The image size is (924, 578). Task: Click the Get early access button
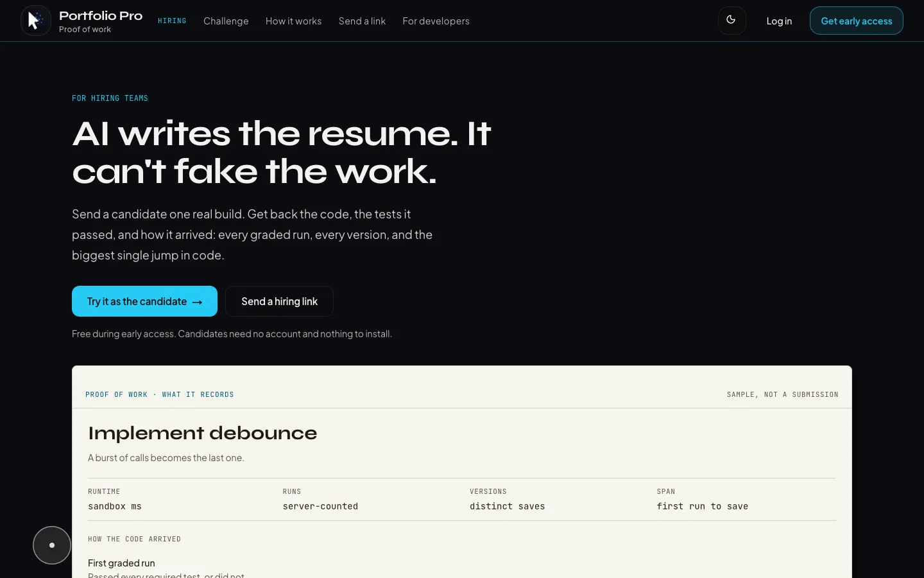857,21
